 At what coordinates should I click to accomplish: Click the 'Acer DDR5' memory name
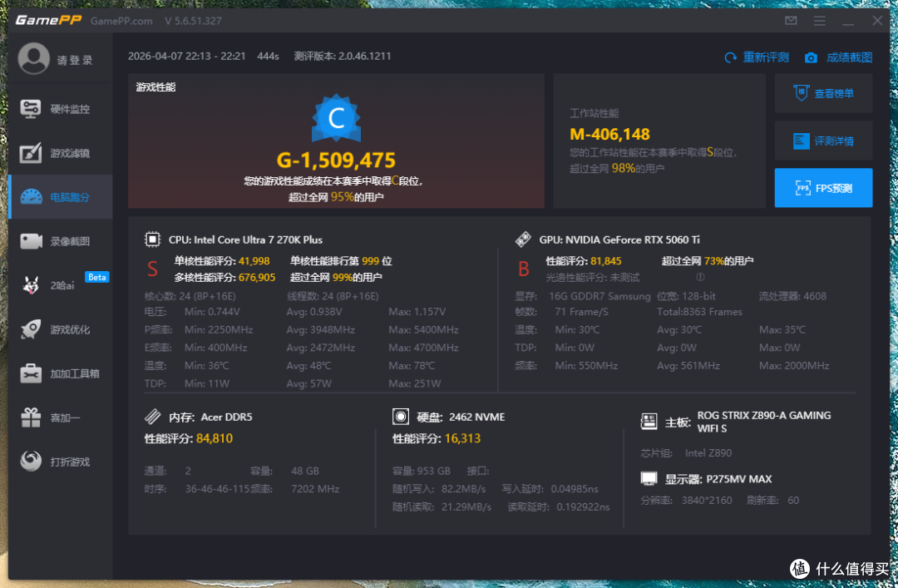pyautogui.click(x=226, y=418)
